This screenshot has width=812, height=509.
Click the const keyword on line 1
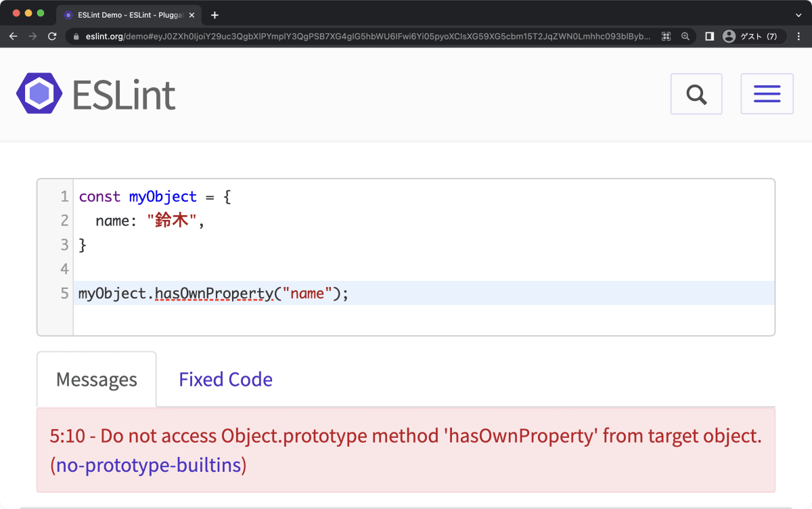pos(99,197)
